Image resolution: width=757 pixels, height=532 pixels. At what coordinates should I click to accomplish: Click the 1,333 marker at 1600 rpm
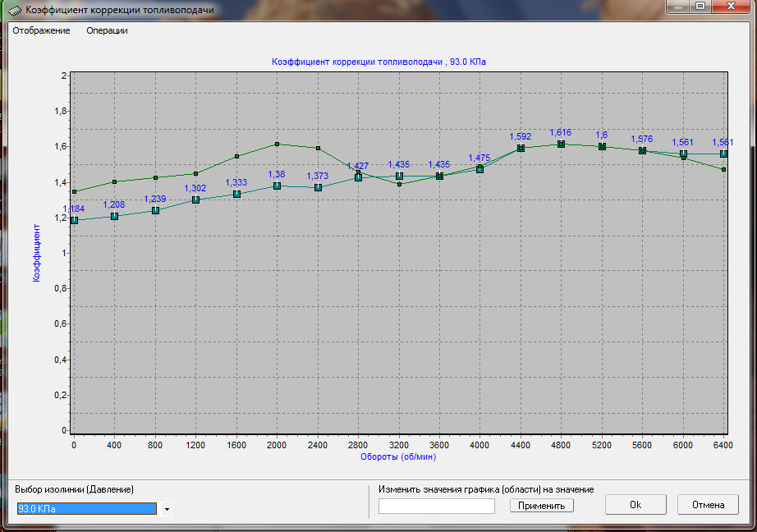(236, 194)
